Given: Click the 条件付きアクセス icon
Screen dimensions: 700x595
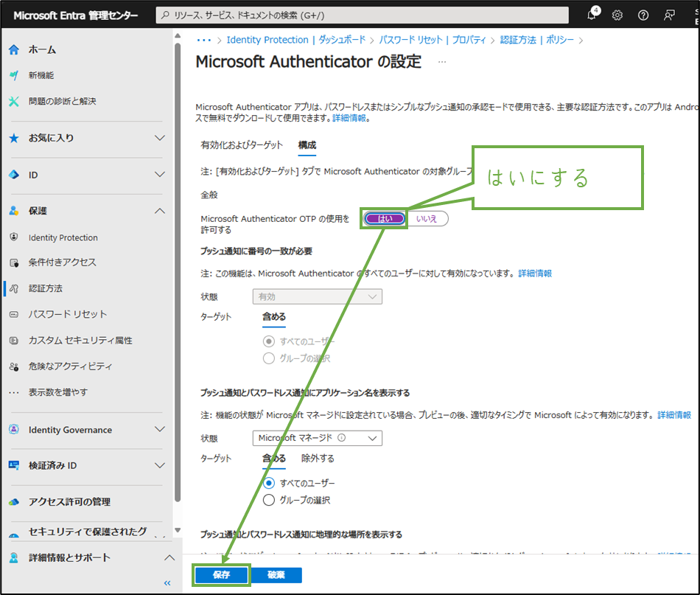Looking at the screenshot, I should (14, 262).
